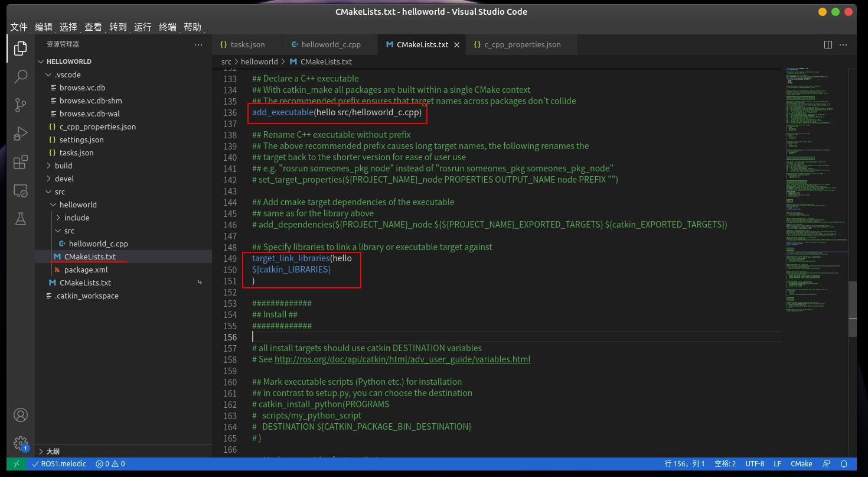Screen dimensions: 868x477
Task: Click the CMake button in the status bar
Action: click(x=801, y=464)
